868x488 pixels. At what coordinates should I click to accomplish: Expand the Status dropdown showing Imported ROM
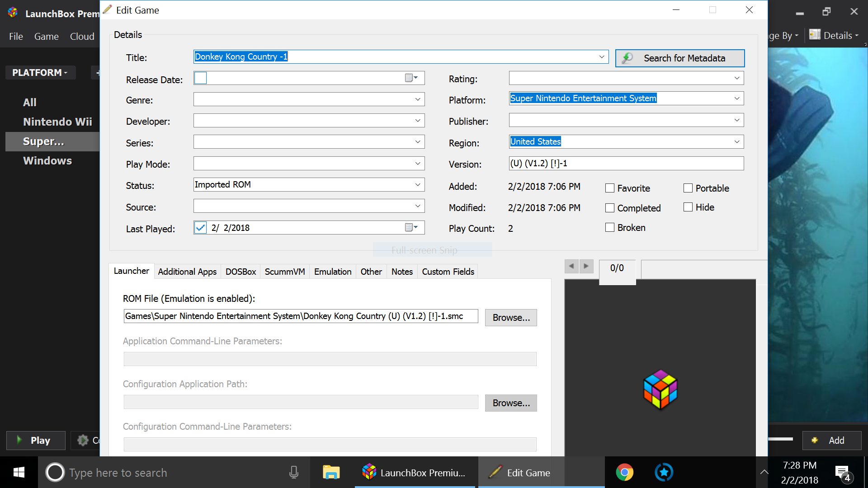(418, 184)
